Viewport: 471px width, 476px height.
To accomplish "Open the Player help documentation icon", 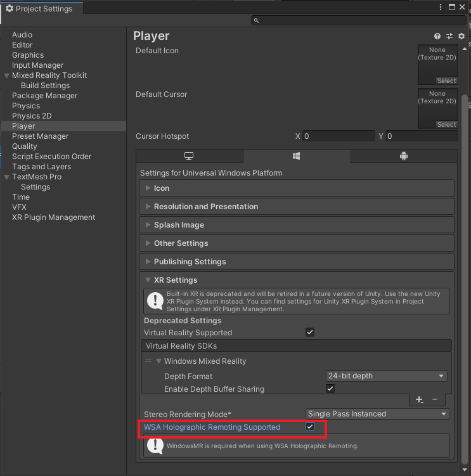I will click(437, 36).
